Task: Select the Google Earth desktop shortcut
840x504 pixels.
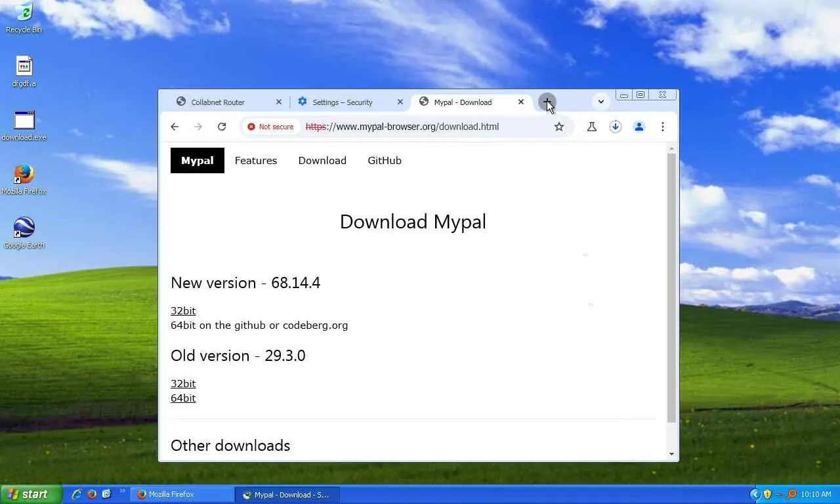Action: [x=24, y=234]
